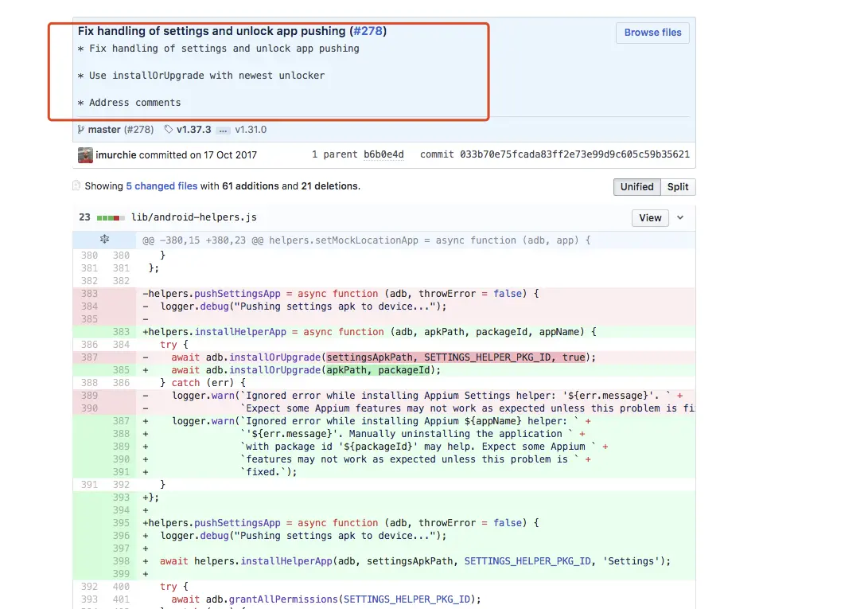The width and height of the screenshot is (868, 609).
Task: Click the 'Address comments' line
Action: [x=130, y=103]
